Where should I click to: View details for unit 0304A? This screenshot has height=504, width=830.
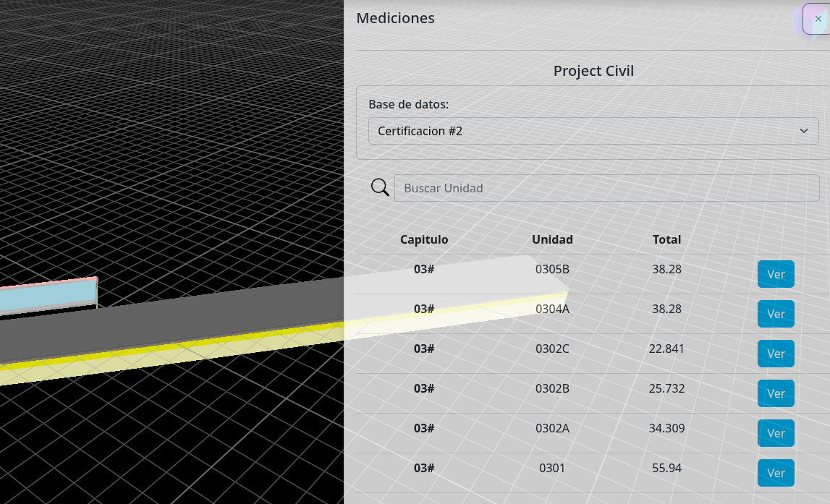pyautogui.click(x=776, y=314)
